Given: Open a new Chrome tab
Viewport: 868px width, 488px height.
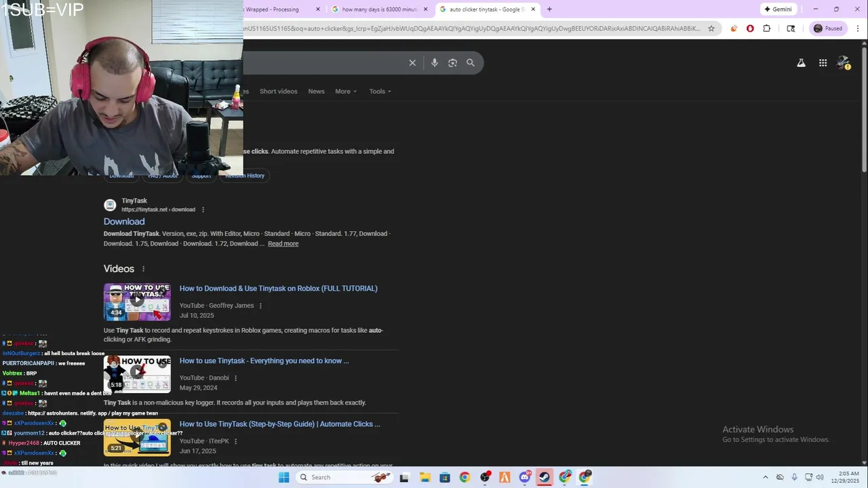Looking at the screenshot, I should pos(549,9).
